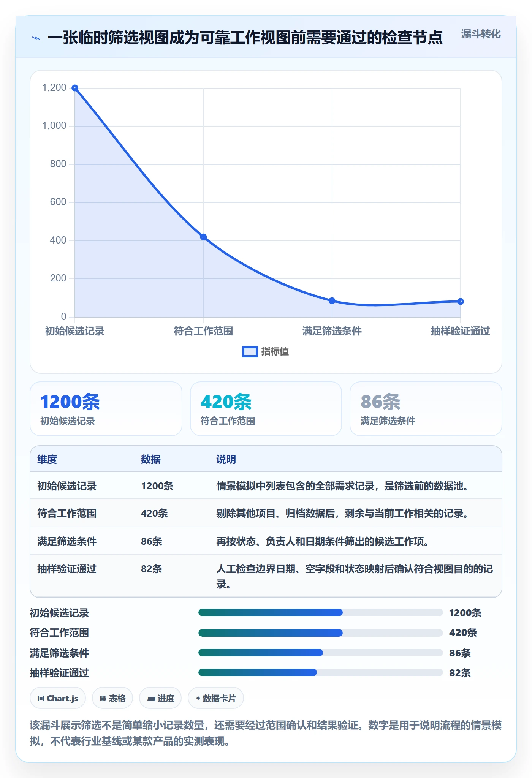Select the 抽样验证通过 table row cell
Viewport: 532px width, 778px height.
coord(67,569)
